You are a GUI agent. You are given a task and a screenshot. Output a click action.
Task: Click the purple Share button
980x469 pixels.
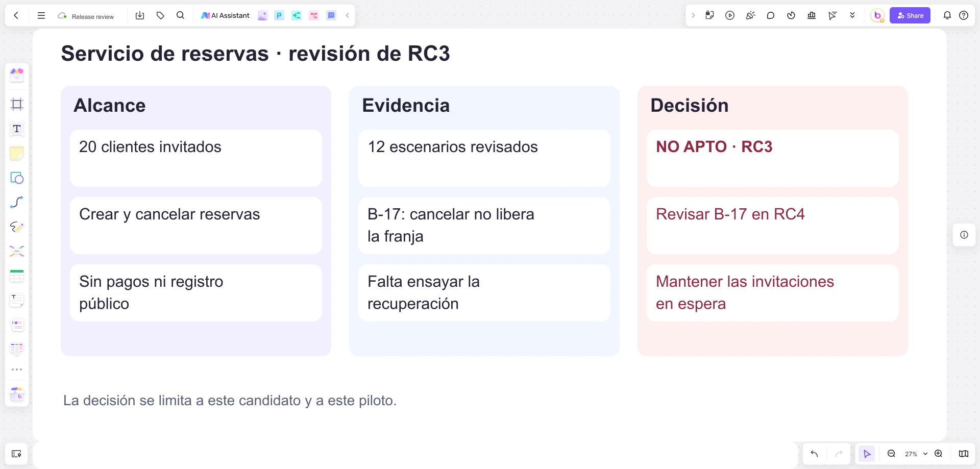pos(910,15)
